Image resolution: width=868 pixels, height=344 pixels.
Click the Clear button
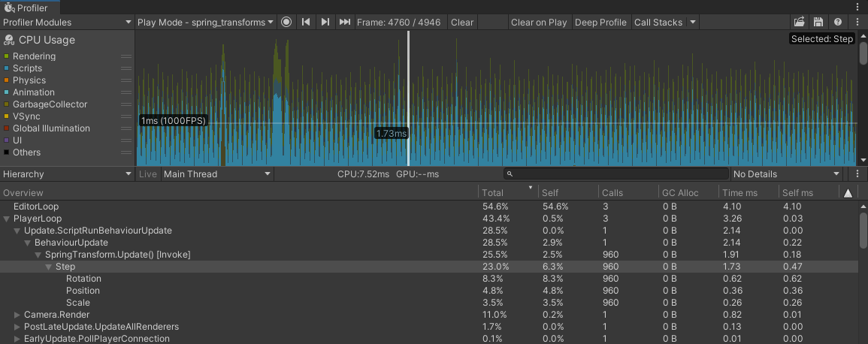pyautogui.click(x=462, y=22)
